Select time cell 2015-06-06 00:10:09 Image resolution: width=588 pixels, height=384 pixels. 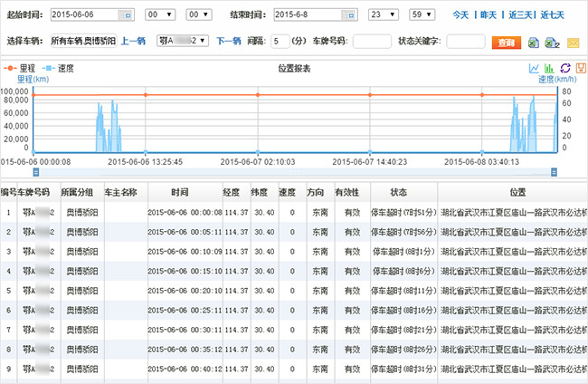pos(185,252)
